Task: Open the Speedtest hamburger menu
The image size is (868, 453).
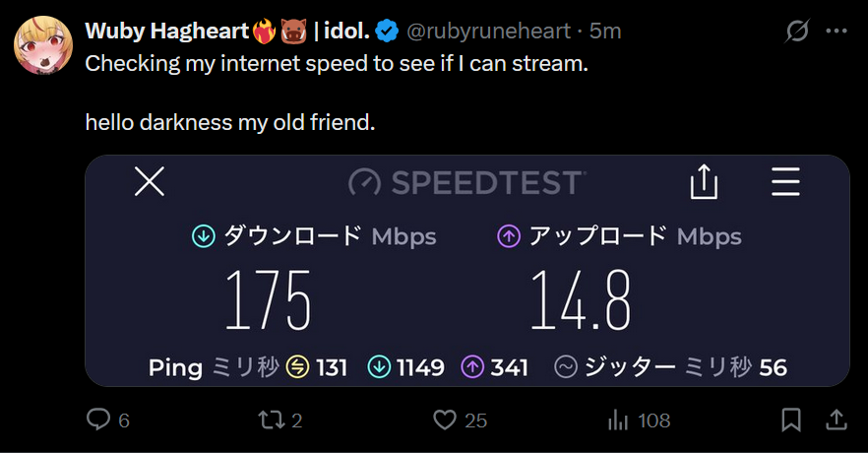Action: point(785,182)
